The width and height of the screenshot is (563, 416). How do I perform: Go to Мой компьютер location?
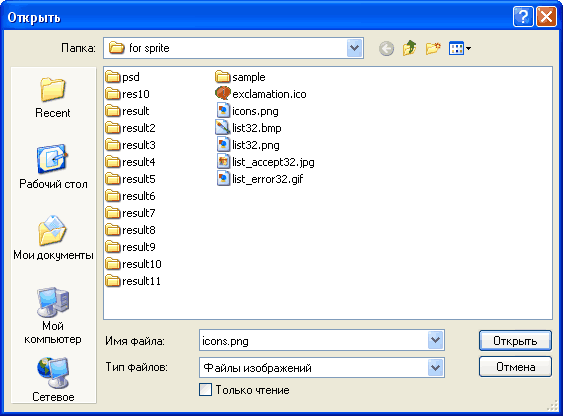[53, 315]
